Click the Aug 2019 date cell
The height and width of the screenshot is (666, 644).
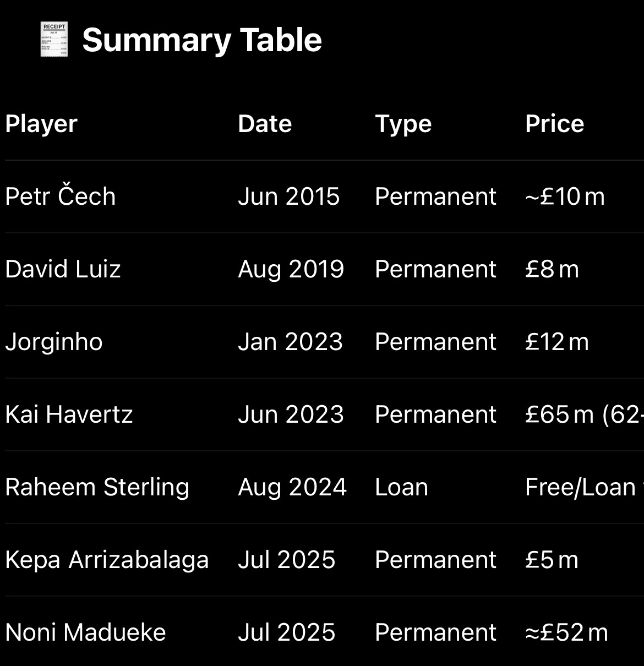tap(291, 270)
